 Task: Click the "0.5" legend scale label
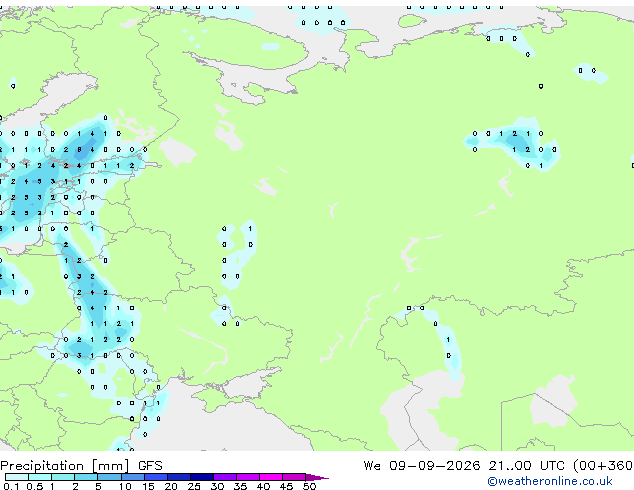[x=34, y=486]
